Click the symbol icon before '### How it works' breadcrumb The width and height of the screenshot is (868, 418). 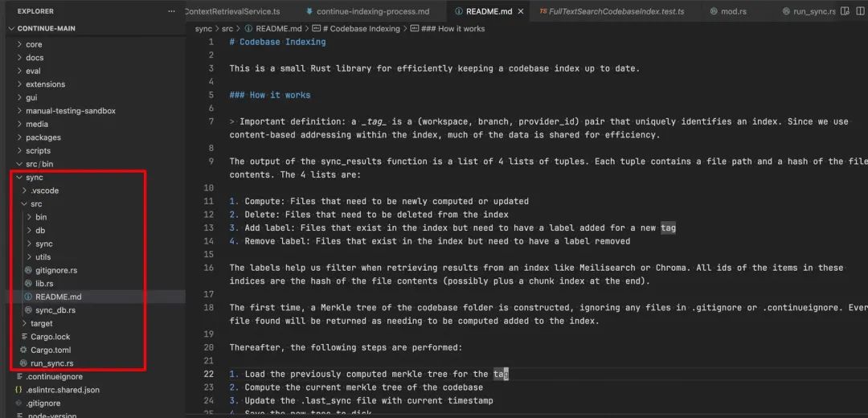[x=415, y=28]
